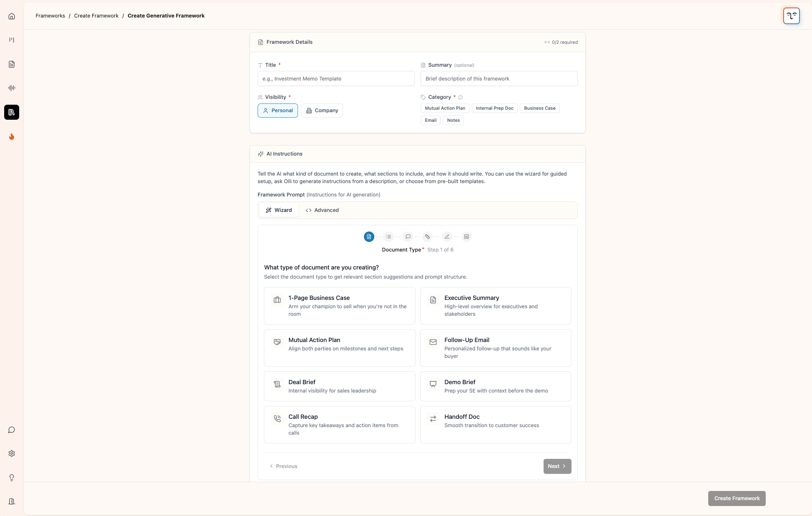The height and width of the screenshot is (516, 812).
Task: Click the Next button in the wizard
Action: [x=557, y=466]
